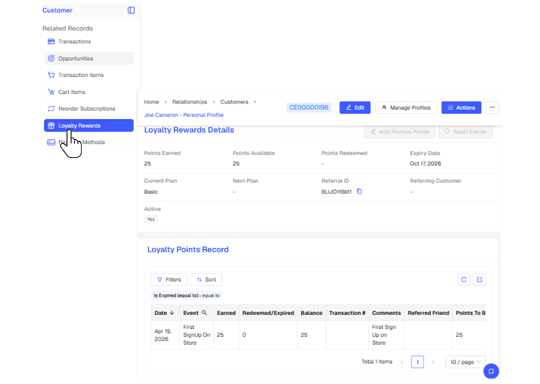Click the Edit button
This screenshot has height=384, width=540.
click(355, 107)
